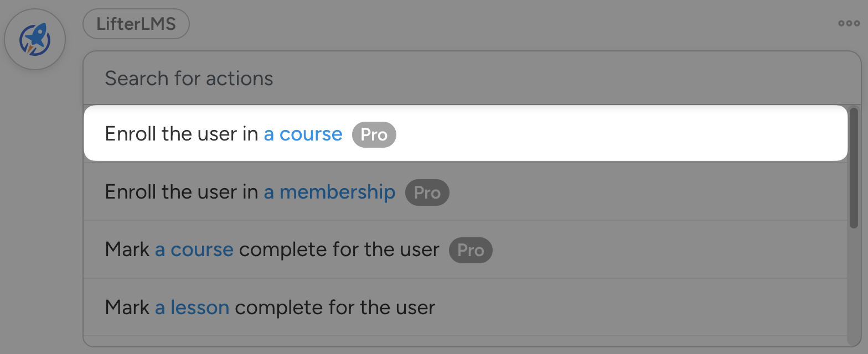The height and width of the screenshot is (354, 868).
Task: Click 'a course' link in the Mark row
Action: 194,250
